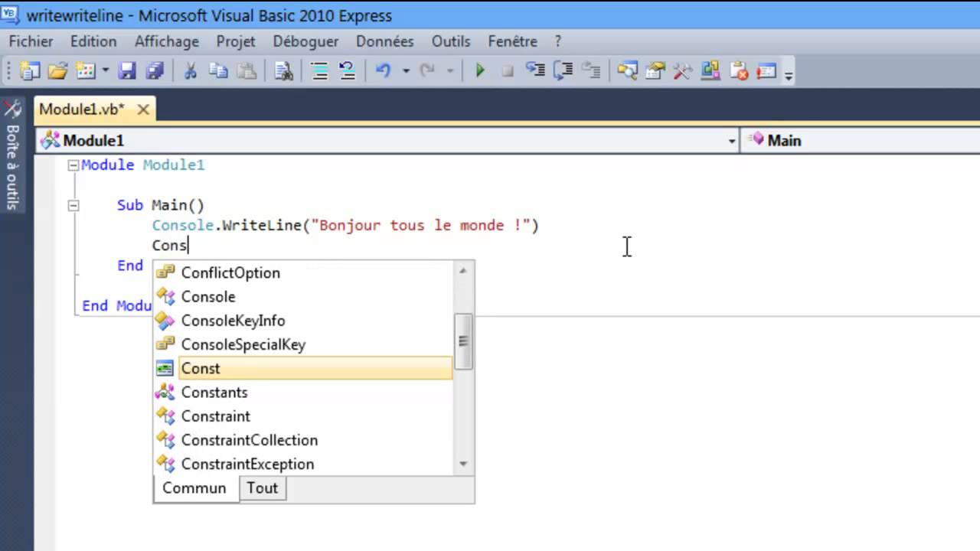Select Constants in the IntelliSense list
This screenshot has width=980, height=551.
(x=303, y=392)
